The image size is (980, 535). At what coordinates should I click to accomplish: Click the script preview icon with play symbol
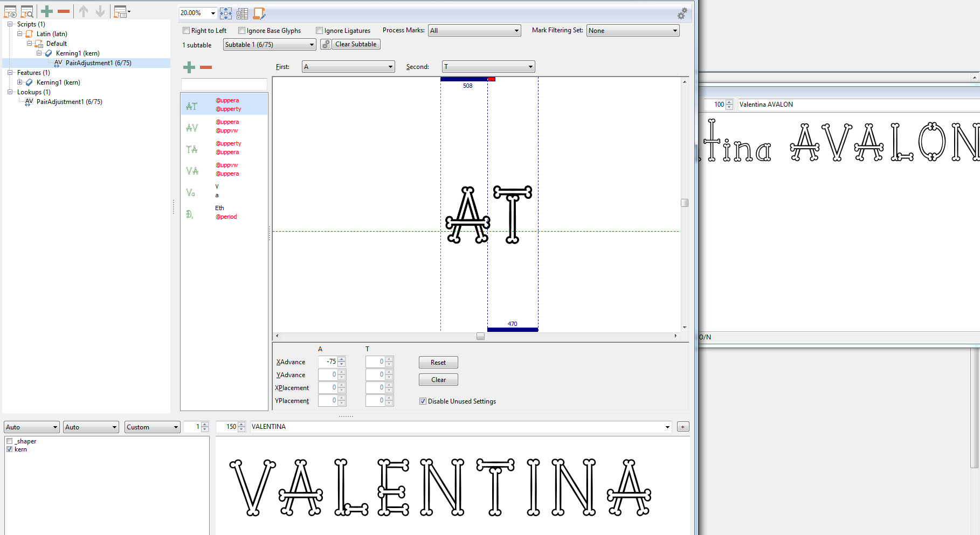pyautogui.click(x=10, y=11)
